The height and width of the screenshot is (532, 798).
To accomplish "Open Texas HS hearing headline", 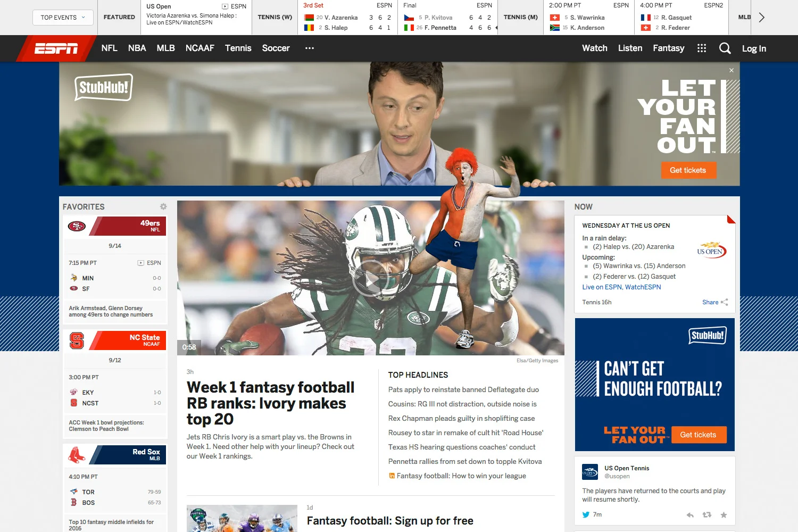I will [462, 447].
